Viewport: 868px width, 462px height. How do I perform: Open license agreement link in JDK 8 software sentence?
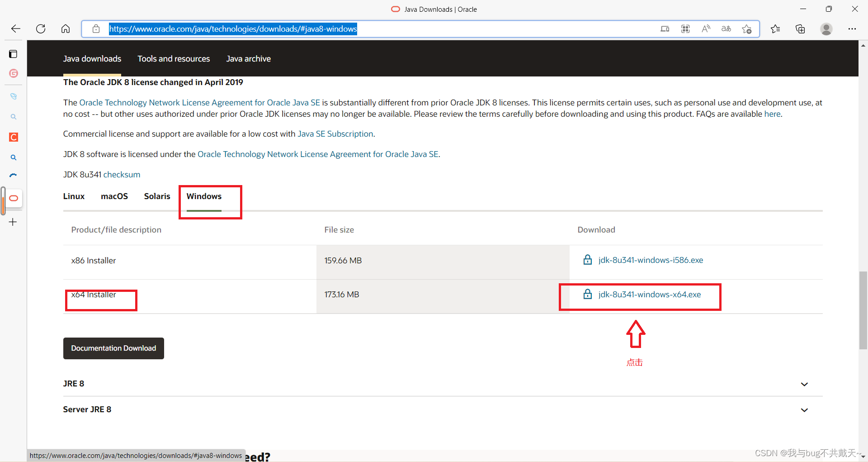click(318, 154)
